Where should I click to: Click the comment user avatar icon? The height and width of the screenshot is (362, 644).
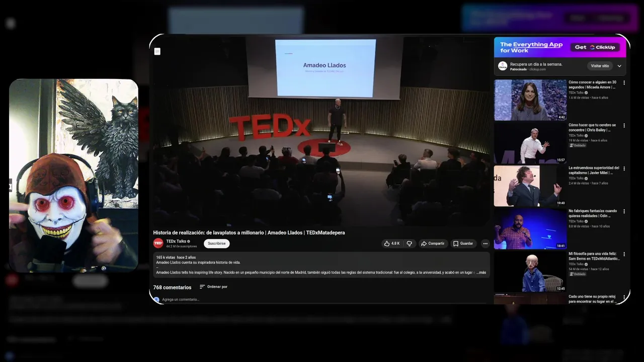[156, 300]
